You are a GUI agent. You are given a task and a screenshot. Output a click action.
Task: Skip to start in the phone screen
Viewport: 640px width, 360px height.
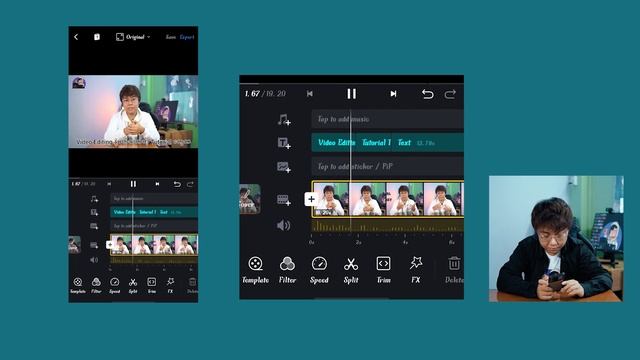109,184
